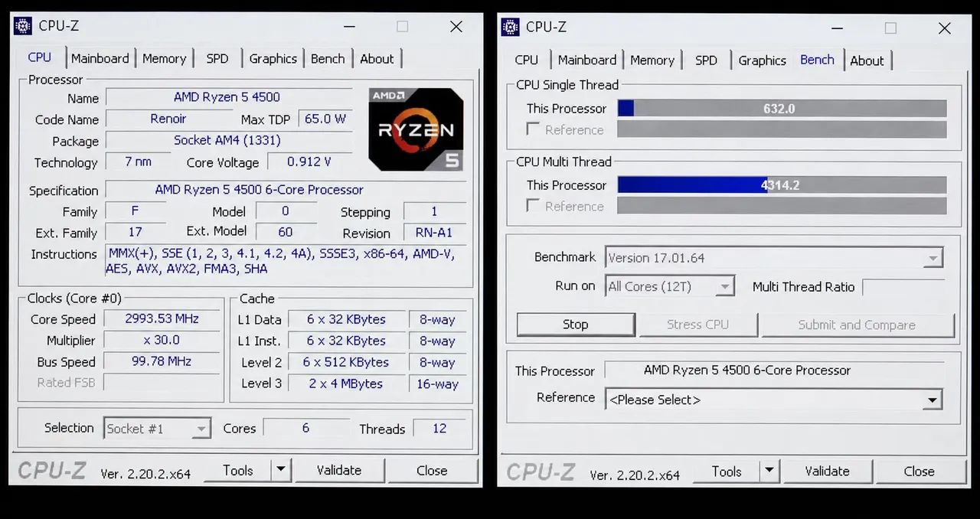Image resolution: width=980 pixels, height=519 pixels.
Task: Open SPD tab in right window
Action: coord(706,60)
